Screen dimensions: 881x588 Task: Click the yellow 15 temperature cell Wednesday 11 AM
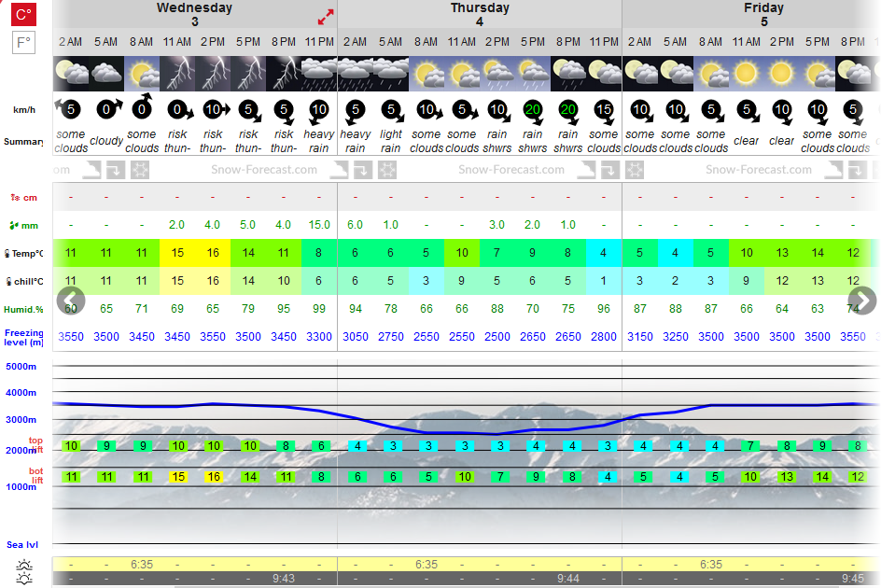click(x=177, y=253)
